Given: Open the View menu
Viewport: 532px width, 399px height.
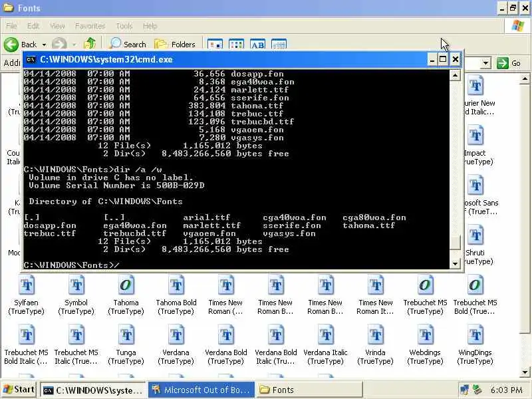Looking at the screenshot, I should (x=57, y=26).
